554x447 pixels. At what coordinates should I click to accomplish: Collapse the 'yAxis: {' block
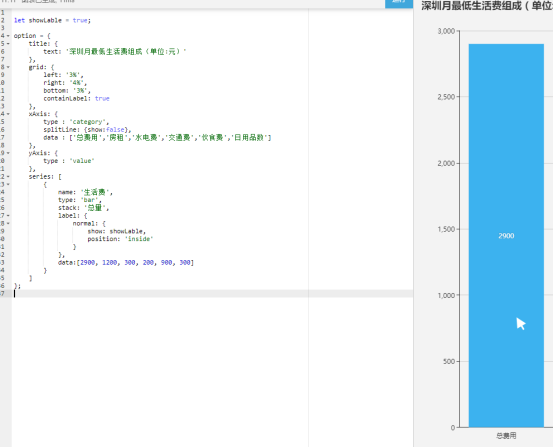coord(8,153)
